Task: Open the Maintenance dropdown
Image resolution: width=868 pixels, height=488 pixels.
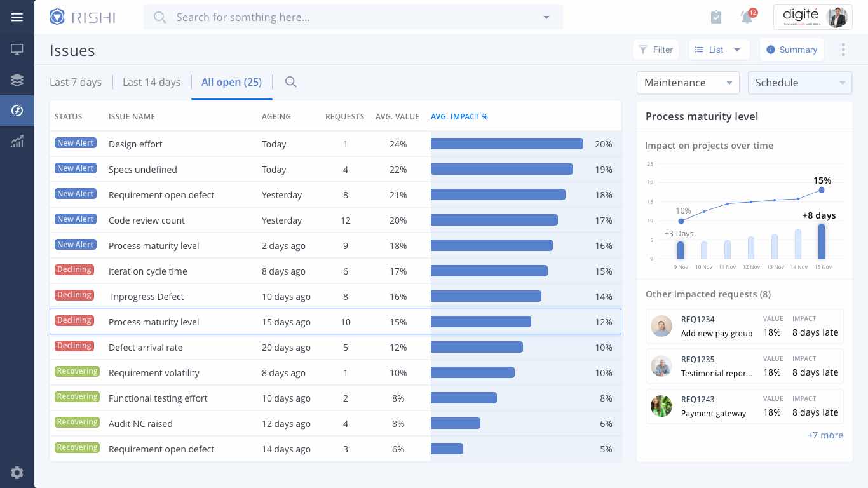Action: pyautogui.click(x=688, y=83)
